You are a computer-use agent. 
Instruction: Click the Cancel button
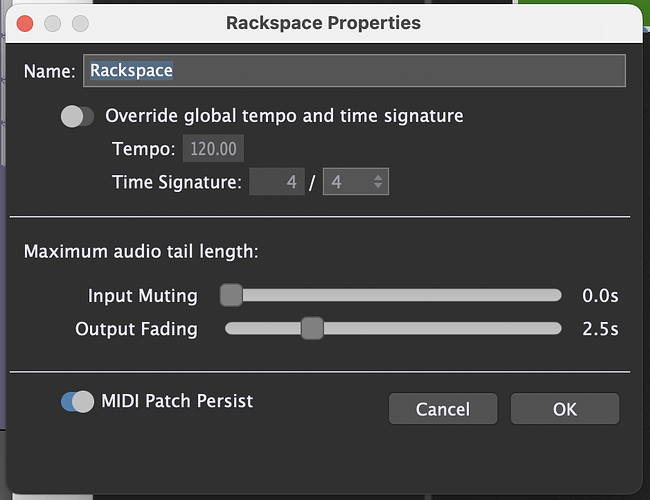click(x=443, y=409)
